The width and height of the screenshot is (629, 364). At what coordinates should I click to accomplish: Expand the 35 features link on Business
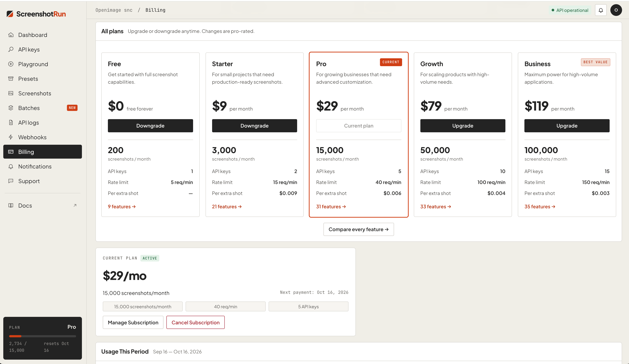tap(540, 206)
